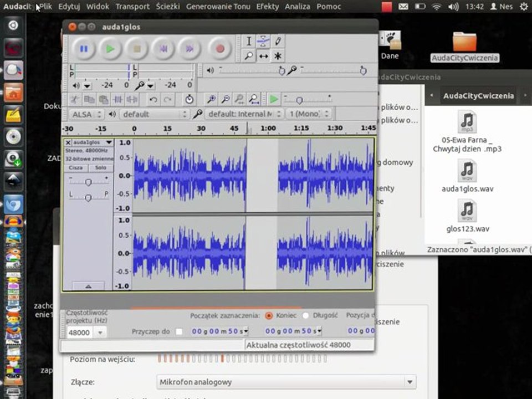Open the '1 (Mono)' channels dropdown
The image size is (532, 399).
pos(309,114)
